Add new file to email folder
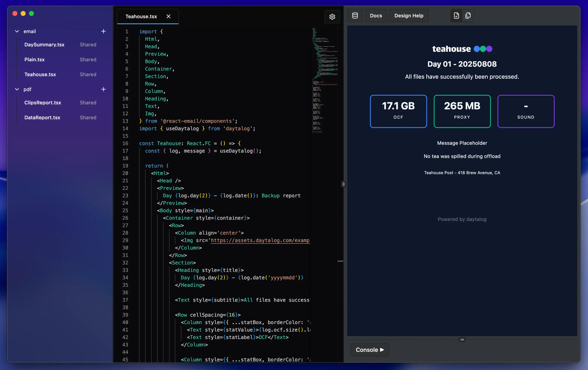 tap(104, 31)
